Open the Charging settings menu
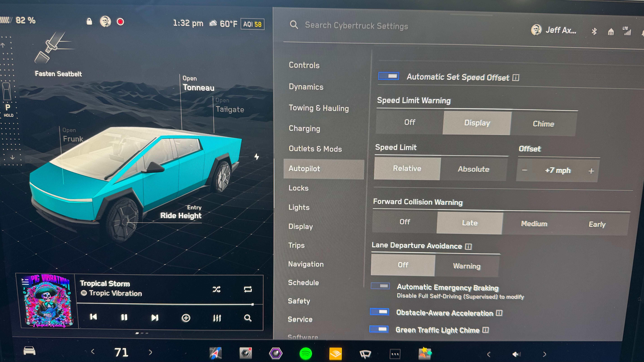This screenshot has width=644, height=362. click(x=304, y=128)
